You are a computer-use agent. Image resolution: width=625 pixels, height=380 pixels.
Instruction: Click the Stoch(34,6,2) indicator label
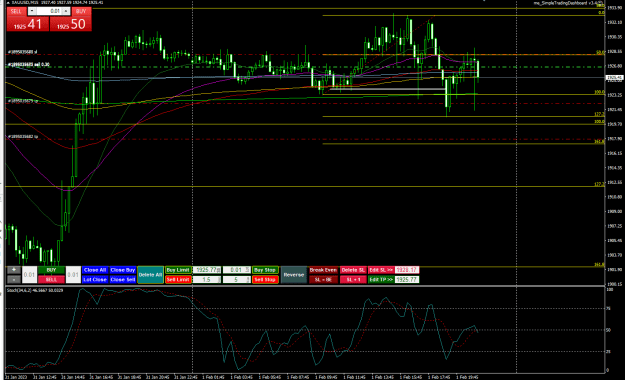(35, 290)
